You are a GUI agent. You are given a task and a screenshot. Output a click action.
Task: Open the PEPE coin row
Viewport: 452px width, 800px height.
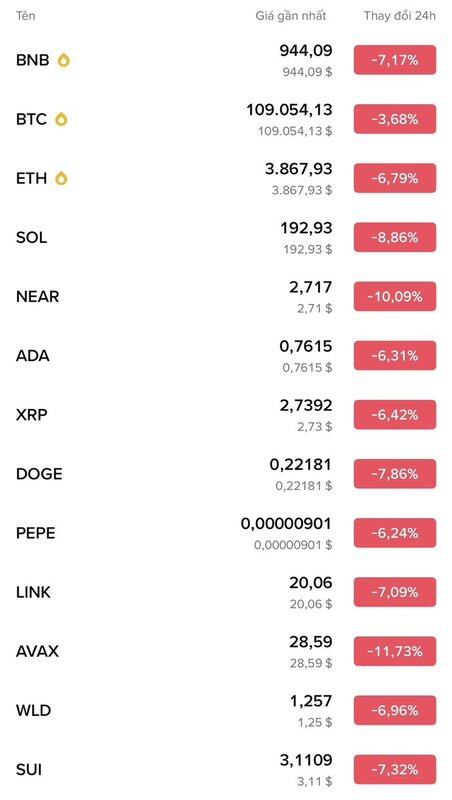(x=226, y=533)
